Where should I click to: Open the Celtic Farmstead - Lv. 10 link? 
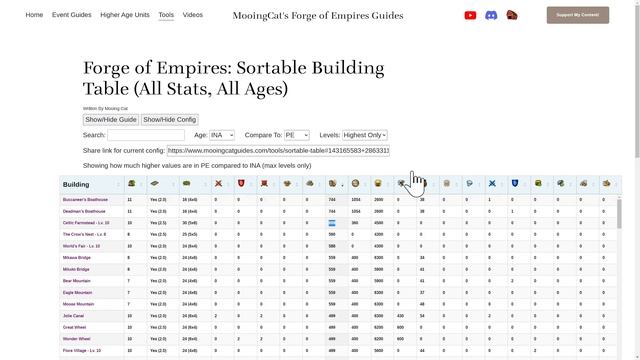tap(86, 223)
